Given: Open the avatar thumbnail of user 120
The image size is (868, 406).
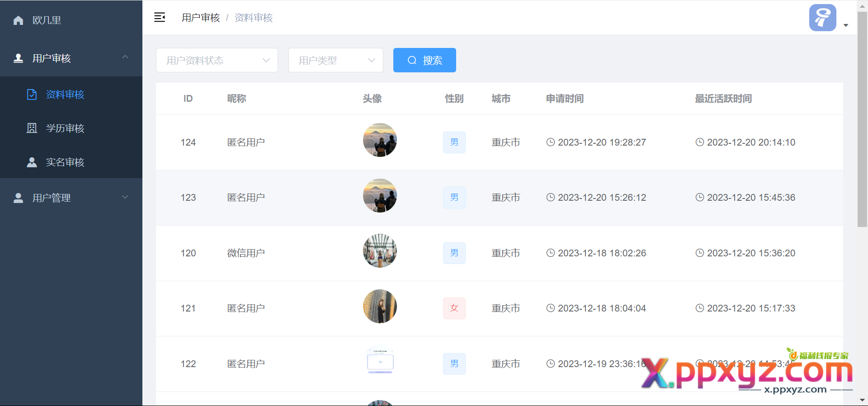Looking at the screenshot, I should (380, 251).
